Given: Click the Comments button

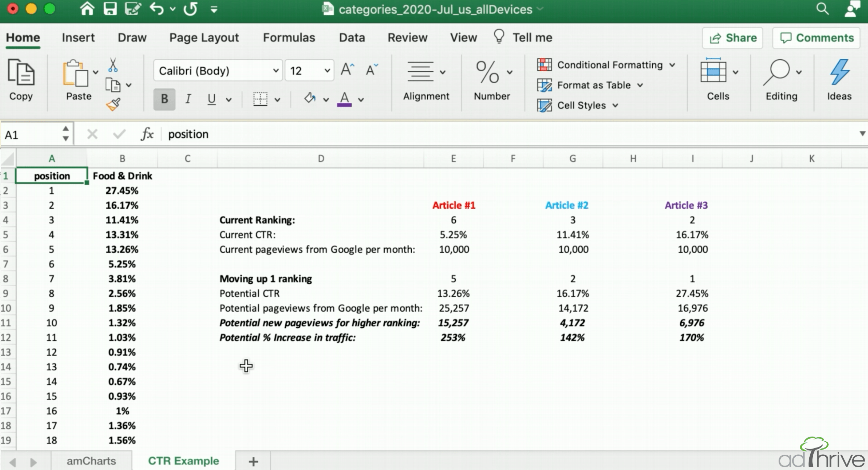Looking at the screenshot, I should (x=816, y=38).
